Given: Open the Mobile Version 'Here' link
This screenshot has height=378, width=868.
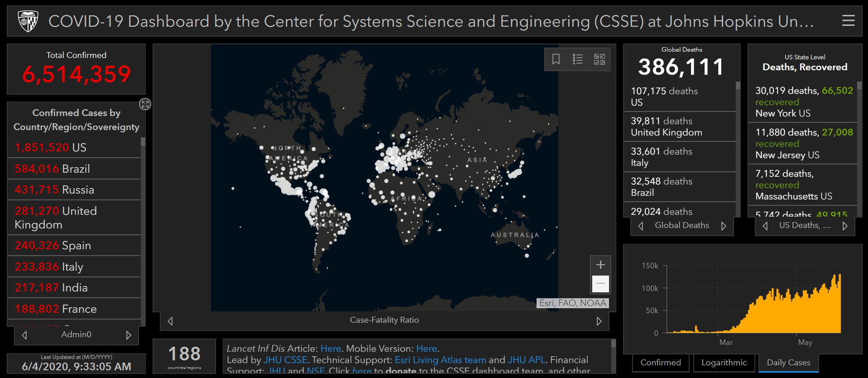Looking at the screenshot, I should (427, 349).
